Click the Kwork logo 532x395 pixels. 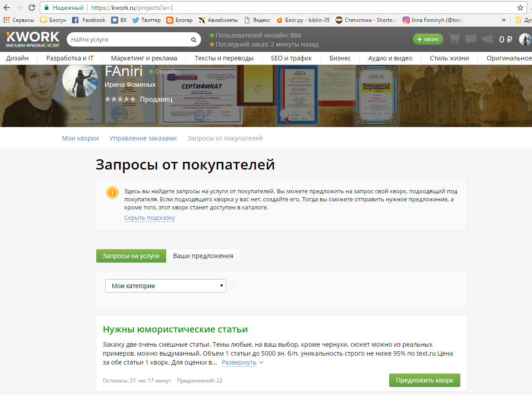tap(33, 39)
